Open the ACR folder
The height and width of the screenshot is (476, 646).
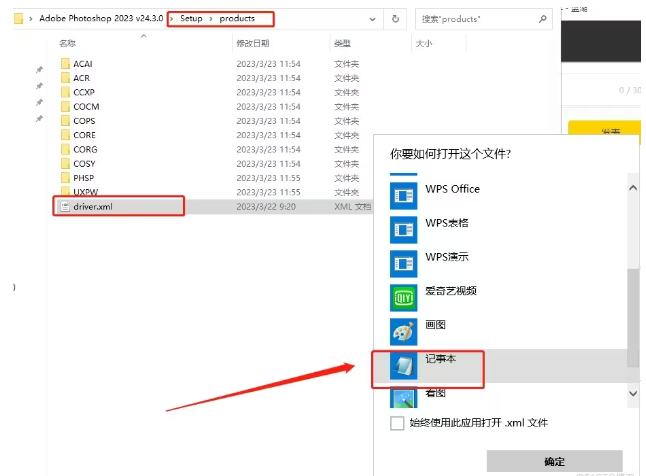pos(81,78)
